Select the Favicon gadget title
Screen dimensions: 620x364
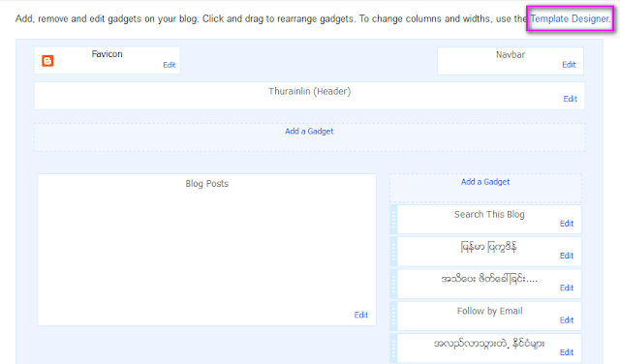[x=107, y=54]
